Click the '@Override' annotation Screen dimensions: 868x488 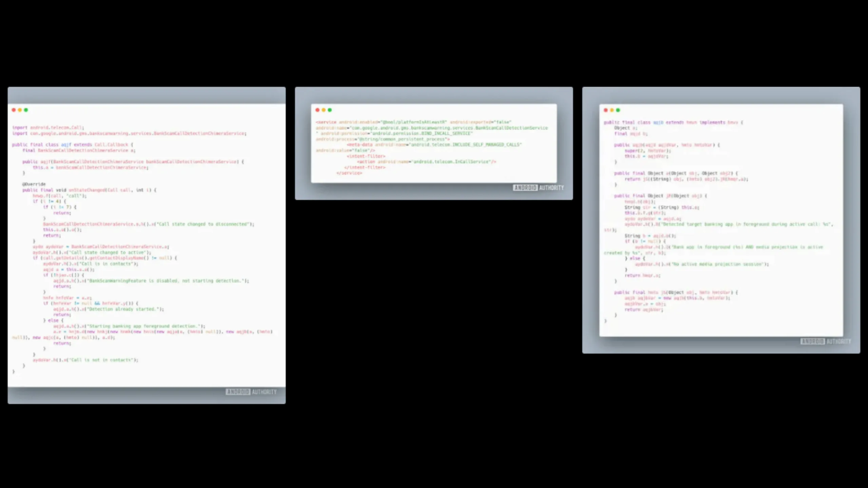[x=34, y=184]
